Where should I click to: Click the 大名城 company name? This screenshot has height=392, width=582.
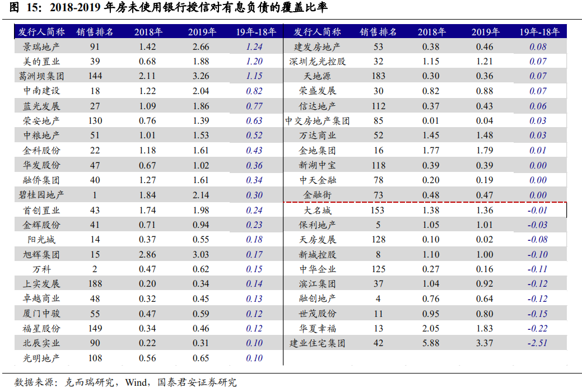(318, 210)
